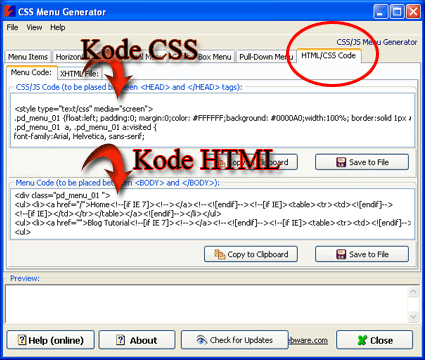Screen dimensions: 425x360
Task: Select the Menu Code sub-tab
Action: pyautogui.click(x=31, y=72)
